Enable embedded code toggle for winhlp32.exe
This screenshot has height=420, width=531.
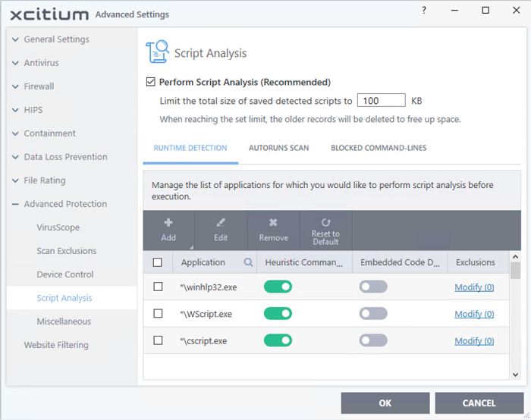pyautogui.click(x=373, y=287)
